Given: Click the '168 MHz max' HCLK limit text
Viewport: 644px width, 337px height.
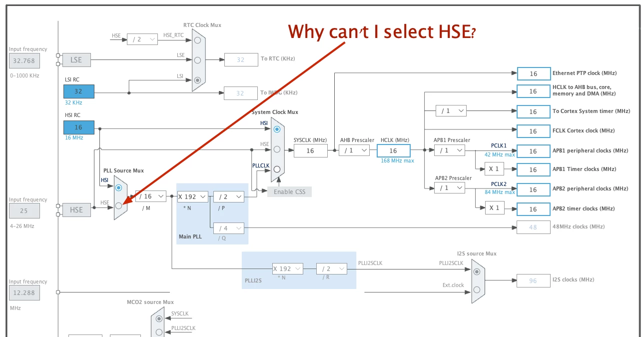Looking at the screenshot, I should [397, 160].
